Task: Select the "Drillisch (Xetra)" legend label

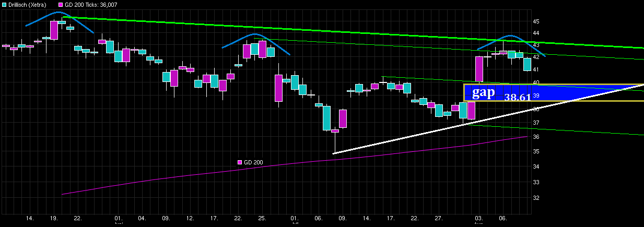Action: click(27, 5)
